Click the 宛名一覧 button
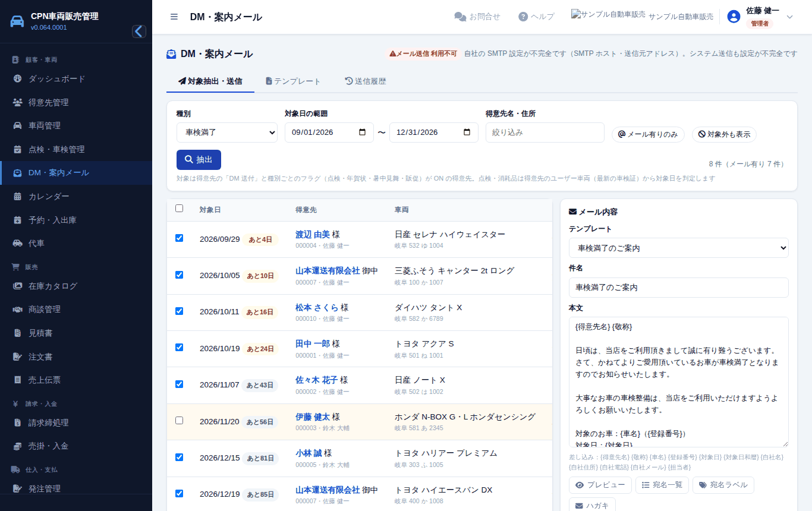The image size is (812, 511). [662, 485]
